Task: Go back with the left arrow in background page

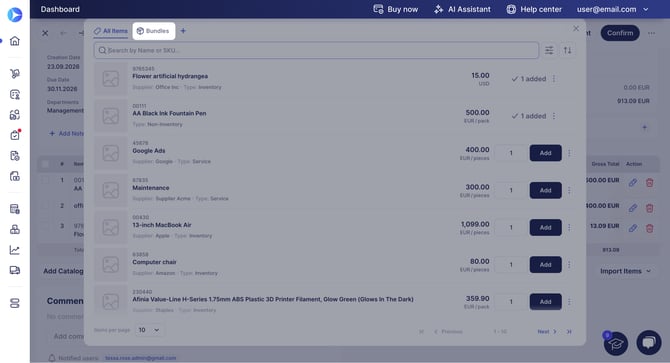Action: click(63, 33)
